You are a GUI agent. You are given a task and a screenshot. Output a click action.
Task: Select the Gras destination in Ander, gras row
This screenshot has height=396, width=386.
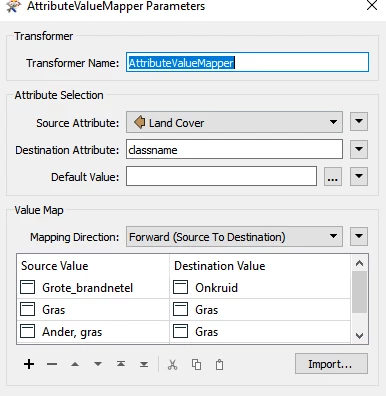click(260, 332)
